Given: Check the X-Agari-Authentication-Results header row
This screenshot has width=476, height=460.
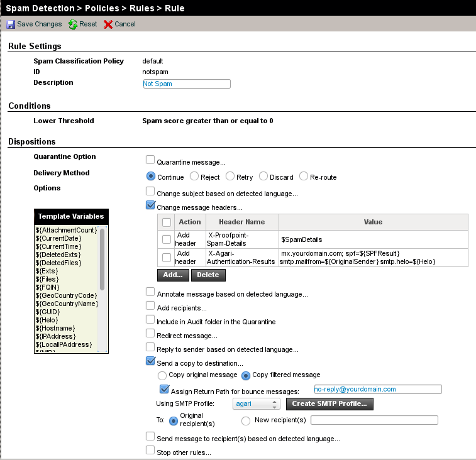Looking at the screenshot, I should click(167, 258).
